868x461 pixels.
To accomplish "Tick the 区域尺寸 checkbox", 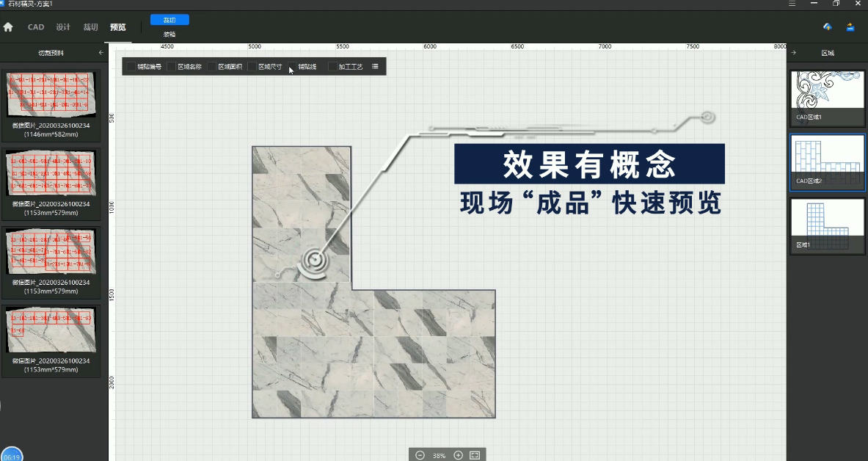I will 252,67.
